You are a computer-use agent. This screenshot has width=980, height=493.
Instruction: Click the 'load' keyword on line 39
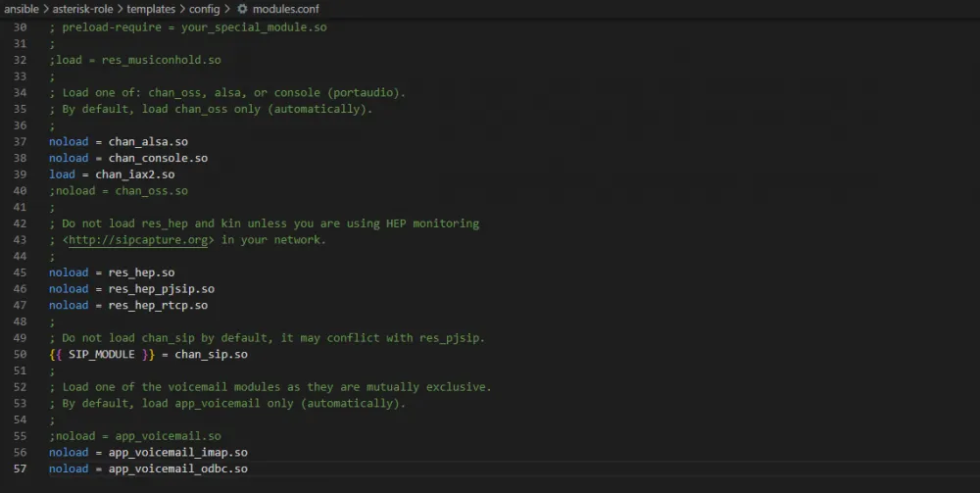pyautogui.click(x=63, y=174)
